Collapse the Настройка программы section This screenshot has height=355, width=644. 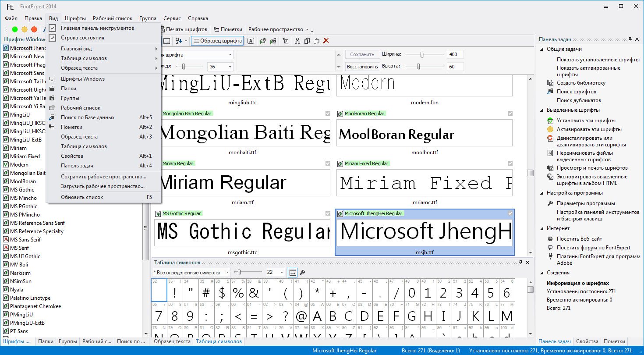542,193
